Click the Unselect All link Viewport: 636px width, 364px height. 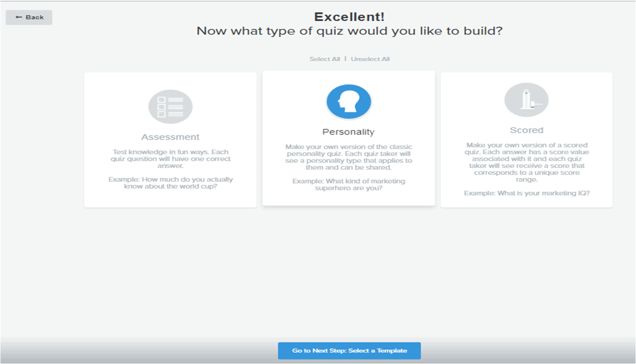tap(370, 59)
